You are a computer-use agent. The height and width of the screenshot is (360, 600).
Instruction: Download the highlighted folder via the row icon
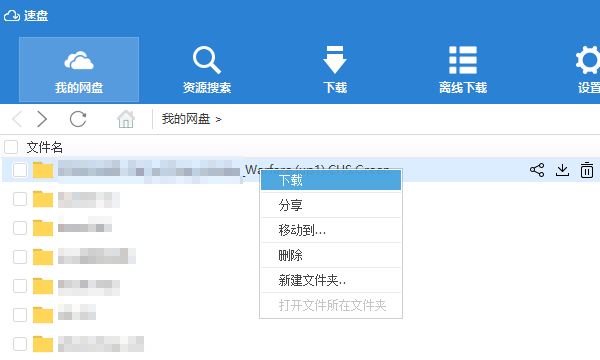[562, 170]
